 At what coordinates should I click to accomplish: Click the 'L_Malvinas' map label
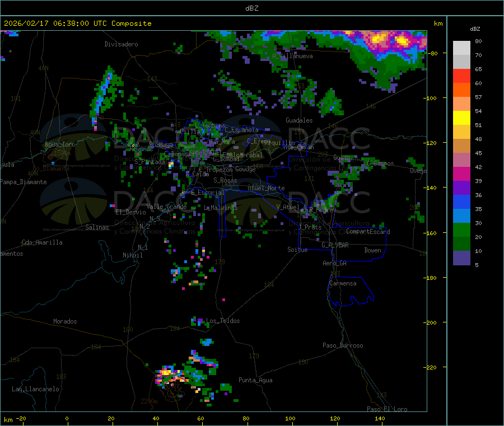pyautogui.click(x=221, y=208)
